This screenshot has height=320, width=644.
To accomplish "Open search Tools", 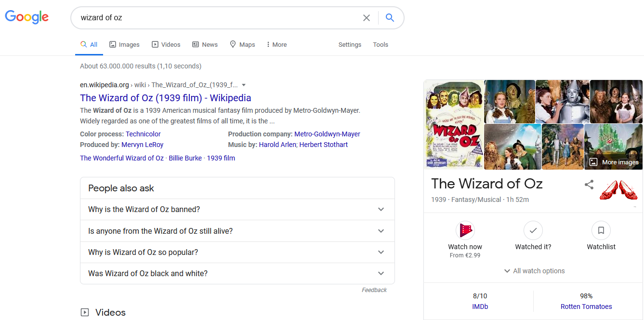I will pos(381,44).
